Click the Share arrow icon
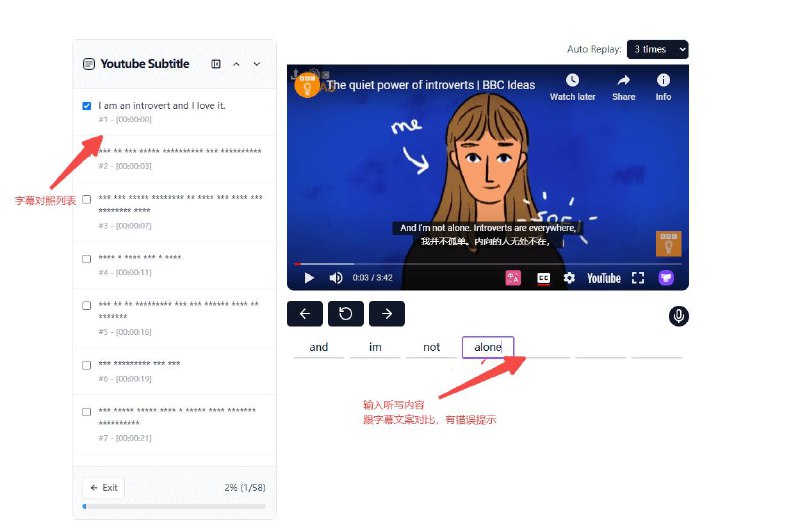The image size is (800, 530). click(x=623, y=80)
